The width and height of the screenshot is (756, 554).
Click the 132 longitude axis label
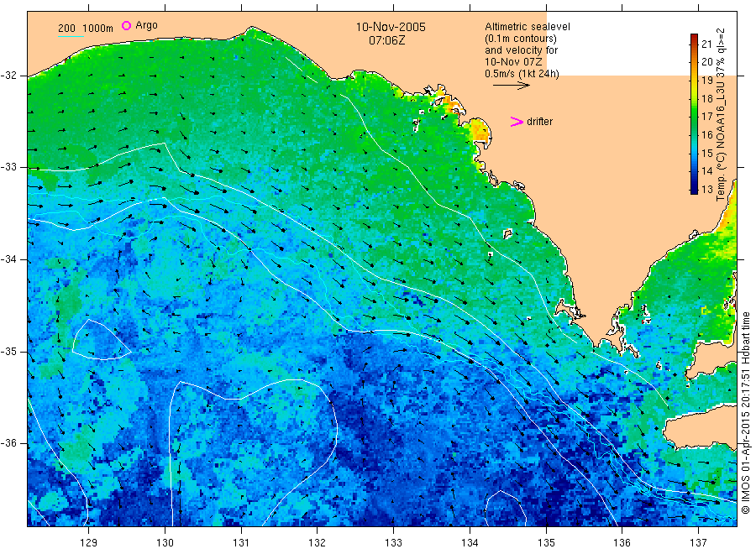point(318,543)
